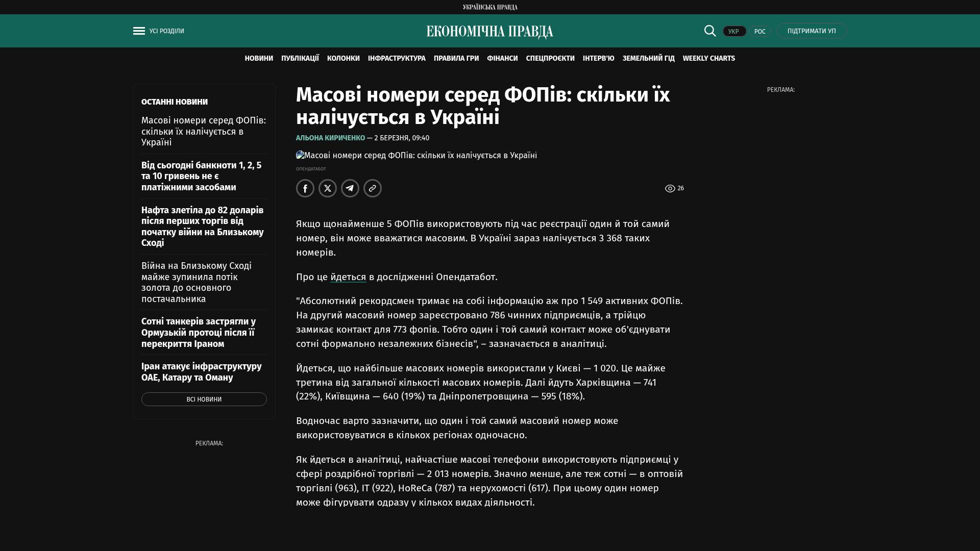Expand the УСІ РОЗДІЛИ sections list
980x551 pixels.
[166, 31]
